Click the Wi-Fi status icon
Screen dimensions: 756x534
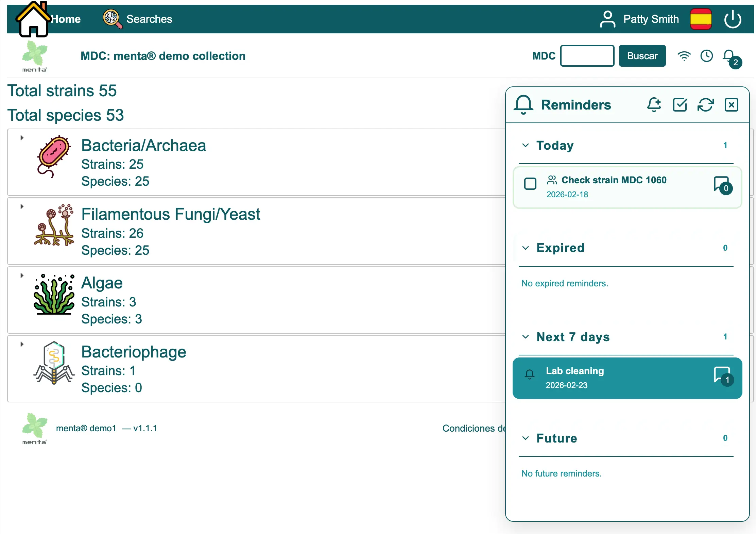(684, 56)
